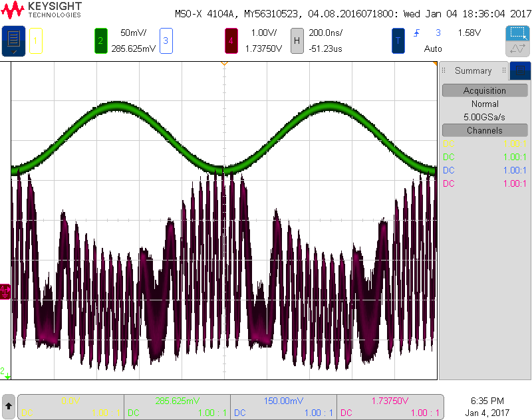Viewport: 532px width, 420px height.
Task: Click the channel 4 ground level marker
Action: tap(5, 292)
